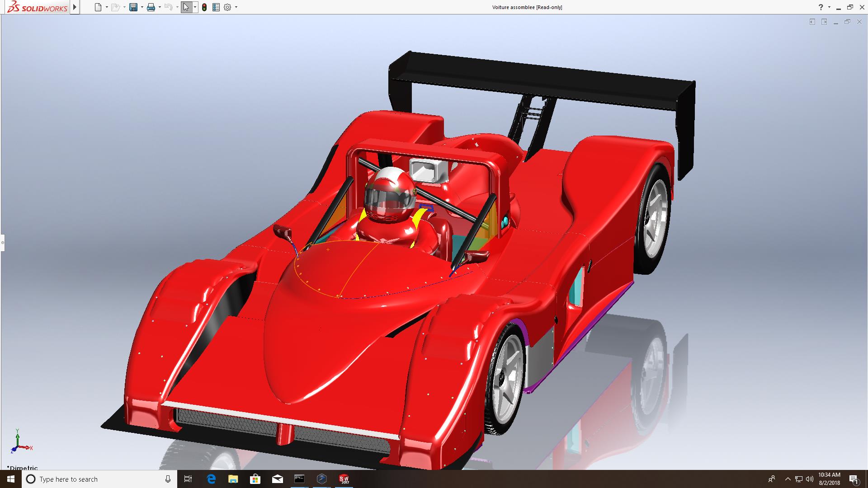Viewport: 868px width, 488px height.
Task: Click the Windows taskbar search field
Action: click(97, 479)
